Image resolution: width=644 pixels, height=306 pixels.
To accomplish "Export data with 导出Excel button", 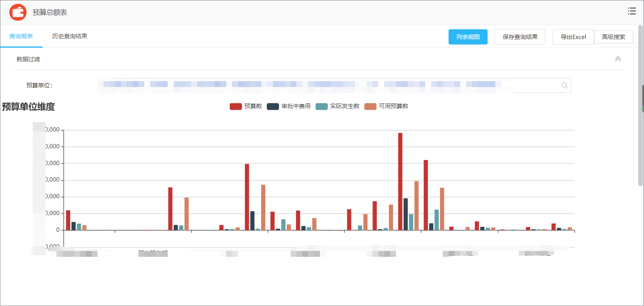I will pyautogui.click(x=573, y=37).
